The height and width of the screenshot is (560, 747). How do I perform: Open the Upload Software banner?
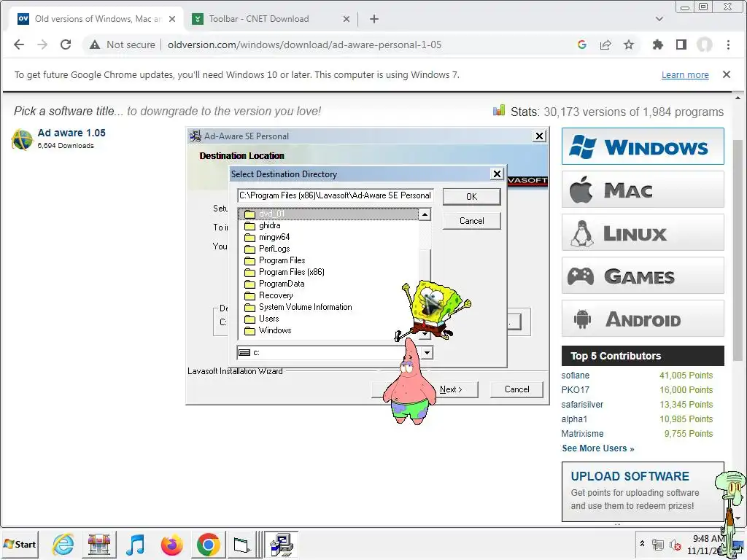tap(643, 491)
